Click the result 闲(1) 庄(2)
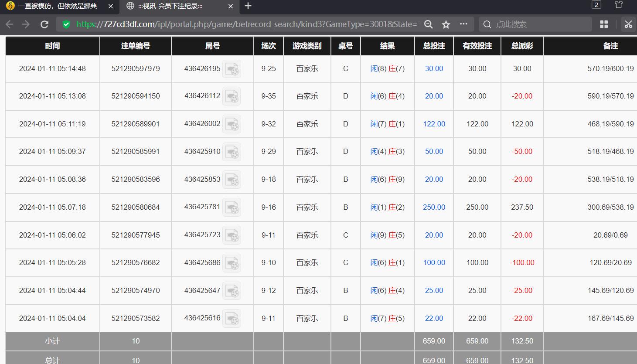637x364 pixels. click(x=388, y=208)
